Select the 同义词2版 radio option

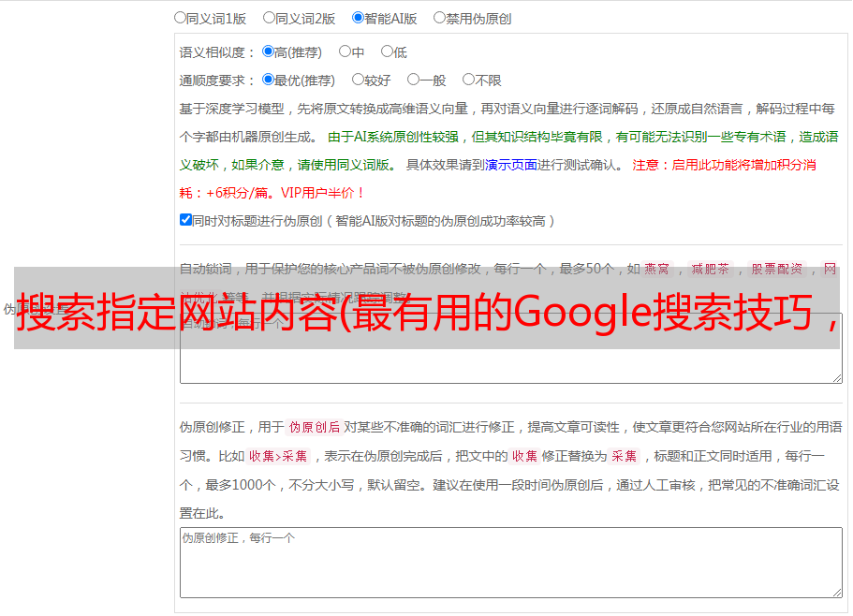(269, 18)
